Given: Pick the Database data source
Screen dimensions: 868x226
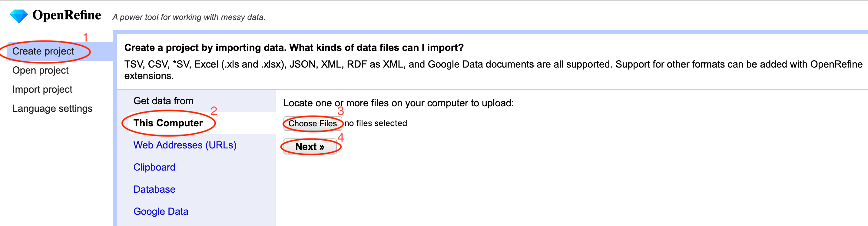Looking at the screenshot, I should (154, 189).
